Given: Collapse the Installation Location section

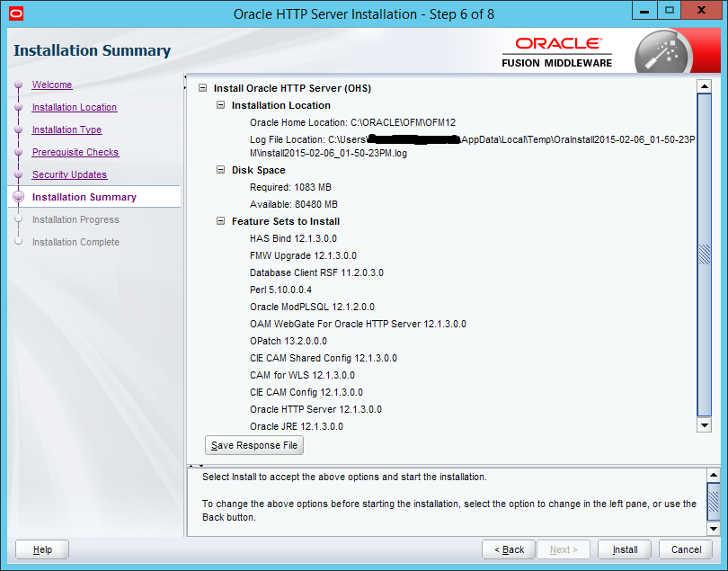Looking at the screenshot, I should [x=221, y=106].
